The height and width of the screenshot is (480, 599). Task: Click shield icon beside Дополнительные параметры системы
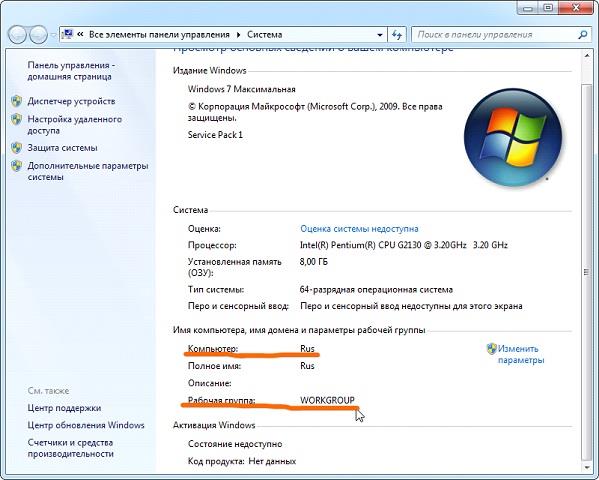click(x=16, y=166)
